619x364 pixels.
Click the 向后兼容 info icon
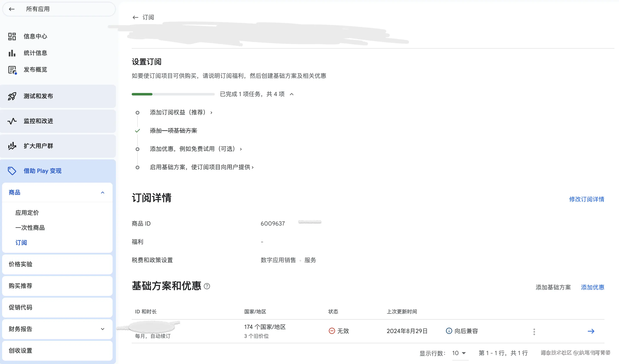pyautogui.click(x=449, y=331)
